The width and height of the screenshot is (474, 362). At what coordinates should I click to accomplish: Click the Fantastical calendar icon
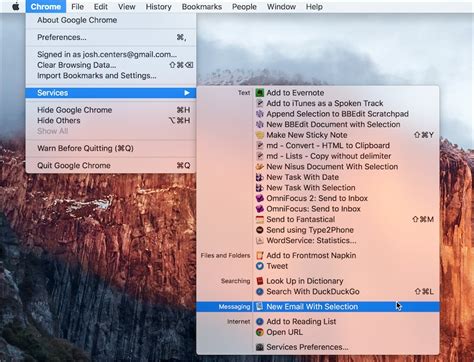coord(260,219)
